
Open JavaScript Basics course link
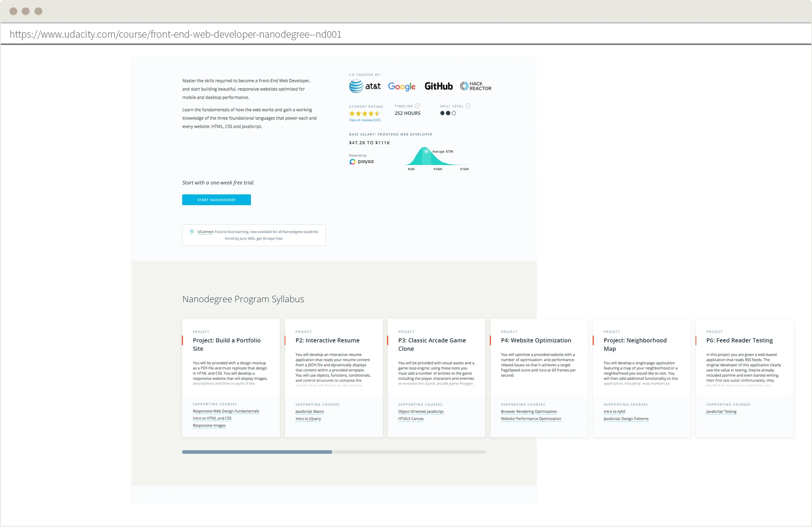pos(309,412)
